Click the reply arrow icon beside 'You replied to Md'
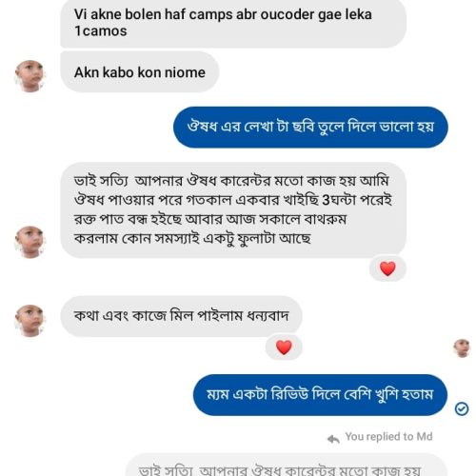 333,439
